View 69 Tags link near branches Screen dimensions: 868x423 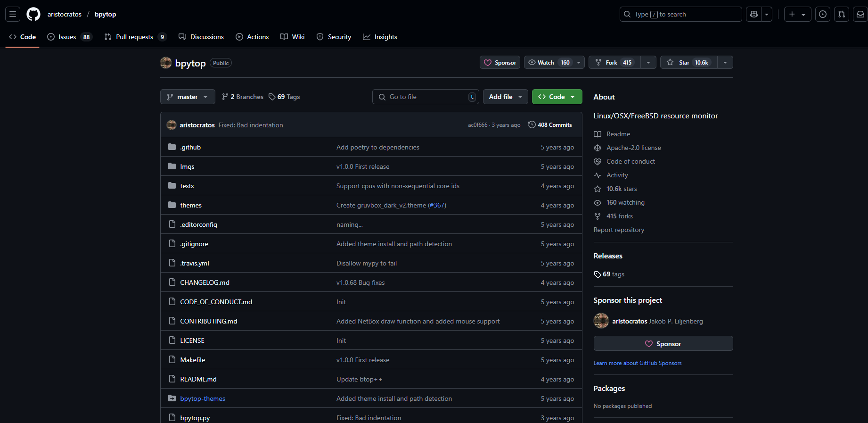284,97
